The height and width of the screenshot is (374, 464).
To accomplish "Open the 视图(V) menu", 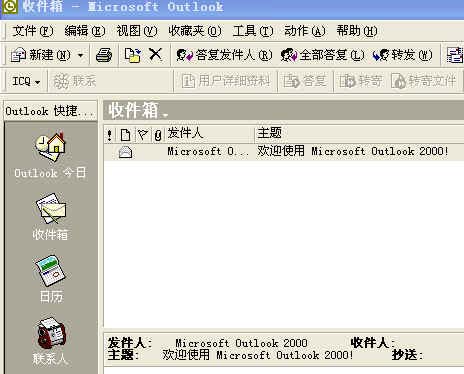I will click(137, 31).
